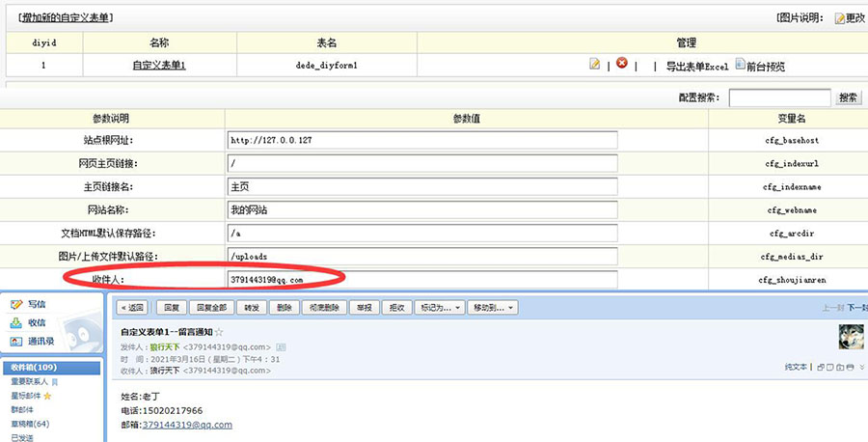Click the flag icon beside 重要联系人
This screenshot has height=442, width=868.
(x=54, y=381)
